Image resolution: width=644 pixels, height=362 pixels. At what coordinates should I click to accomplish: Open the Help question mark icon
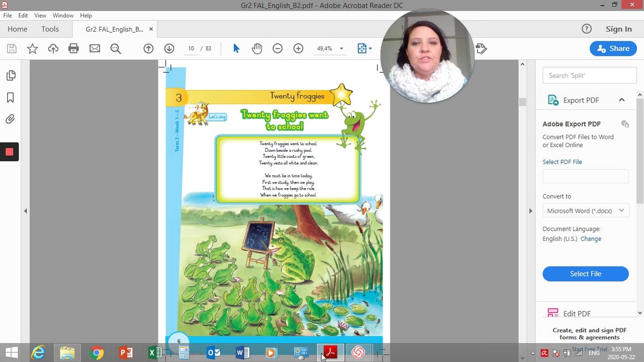pyautogui.click(x=587, y=29)
